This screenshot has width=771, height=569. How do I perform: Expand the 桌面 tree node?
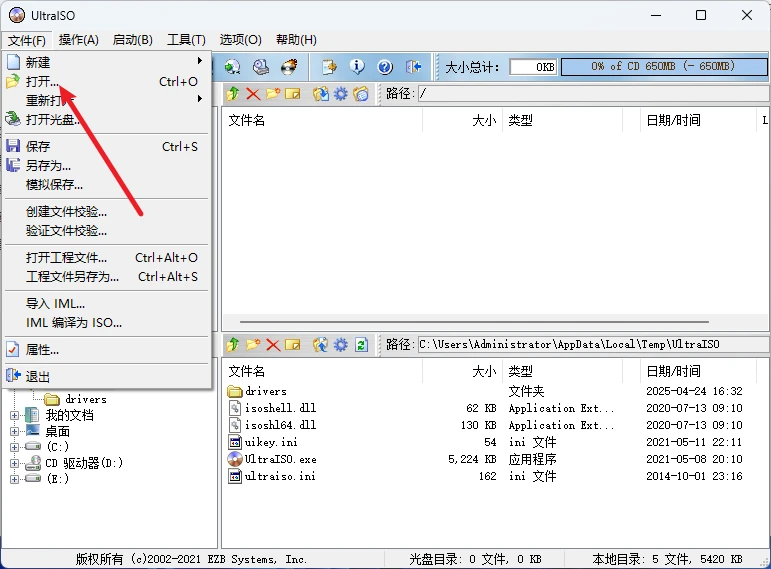(14, 431)
